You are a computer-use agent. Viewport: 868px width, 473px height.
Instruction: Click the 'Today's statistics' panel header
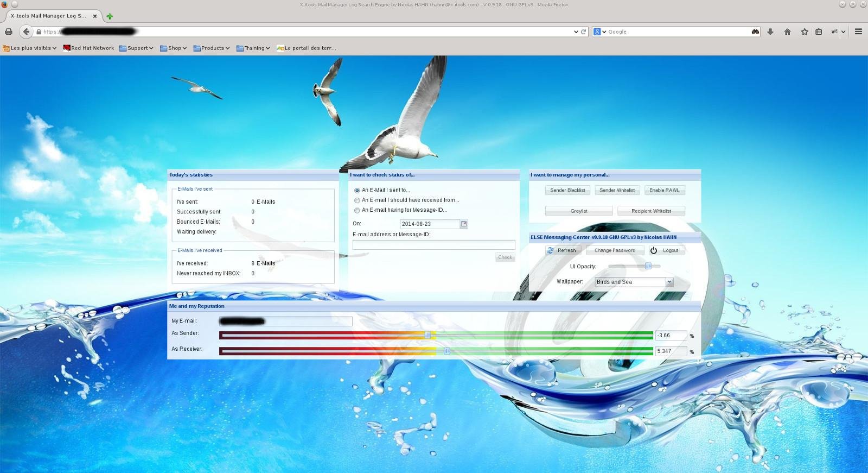pos(253,175)
